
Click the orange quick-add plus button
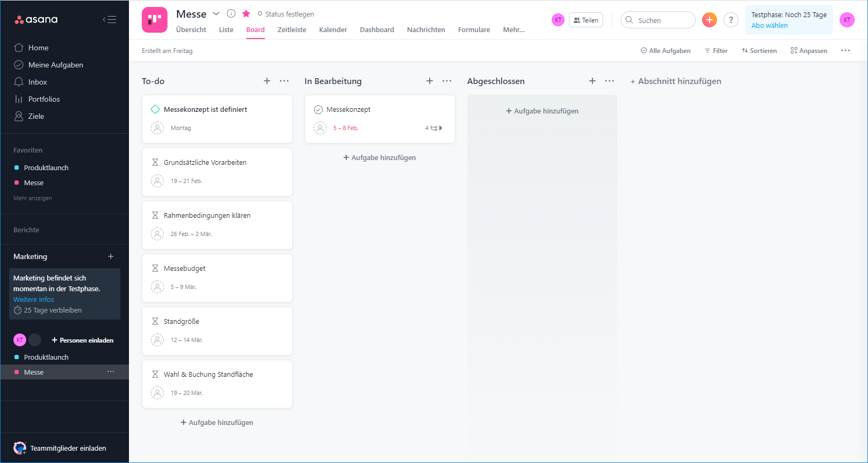[710, 20]
